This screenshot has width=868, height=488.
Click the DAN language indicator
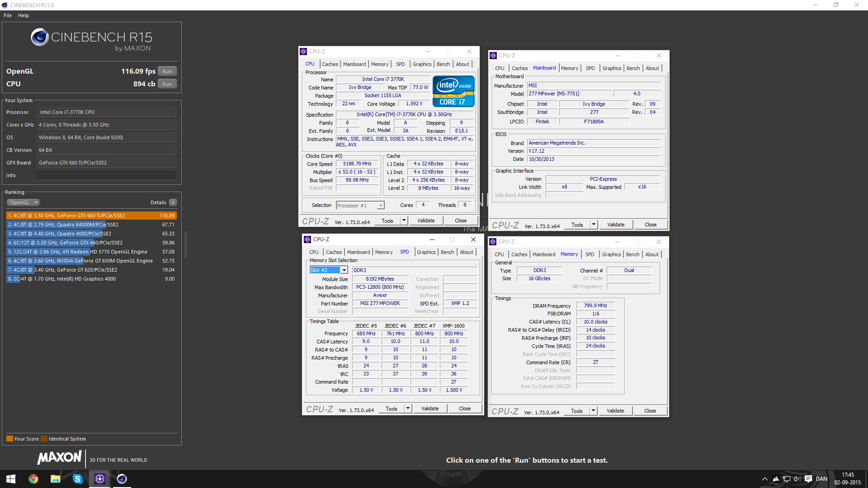(x=821, y=479)
